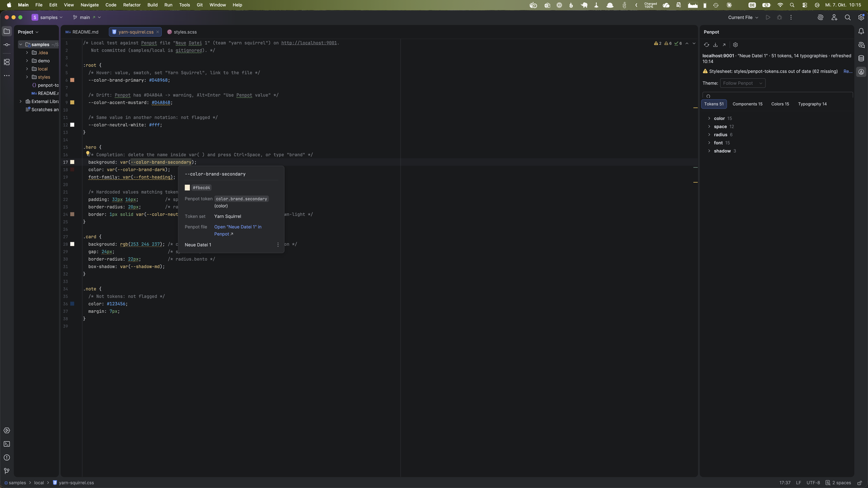Image resolution: width=868 pixels, height=488 pixels.
Task: Expand the space token group
Action: coord(709,126)
